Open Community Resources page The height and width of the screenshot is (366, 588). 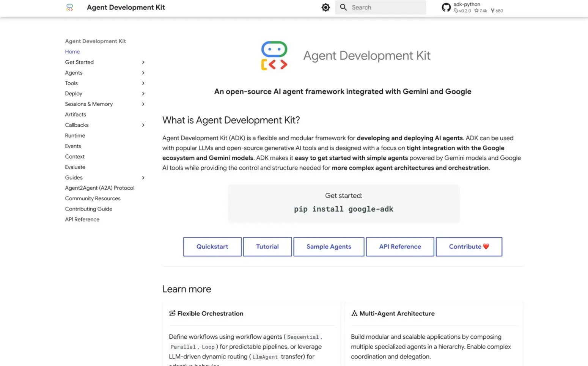pyautogui.click(x=93, y=198)
